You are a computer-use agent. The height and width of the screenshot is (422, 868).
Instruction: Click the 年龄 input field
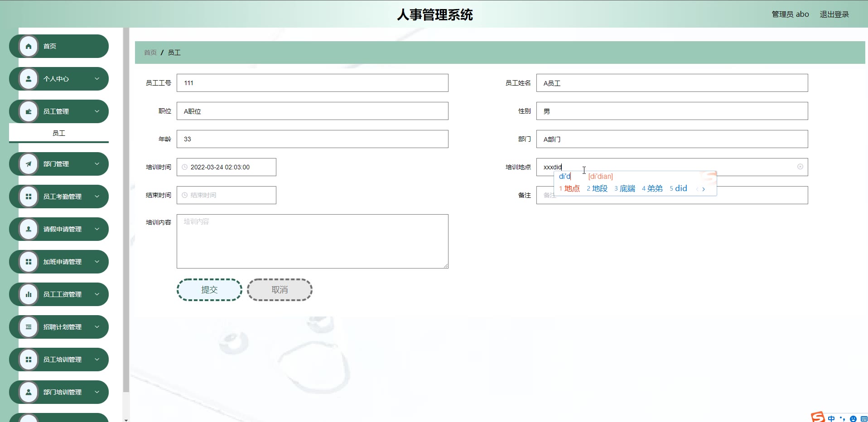(x=313, y=139)
